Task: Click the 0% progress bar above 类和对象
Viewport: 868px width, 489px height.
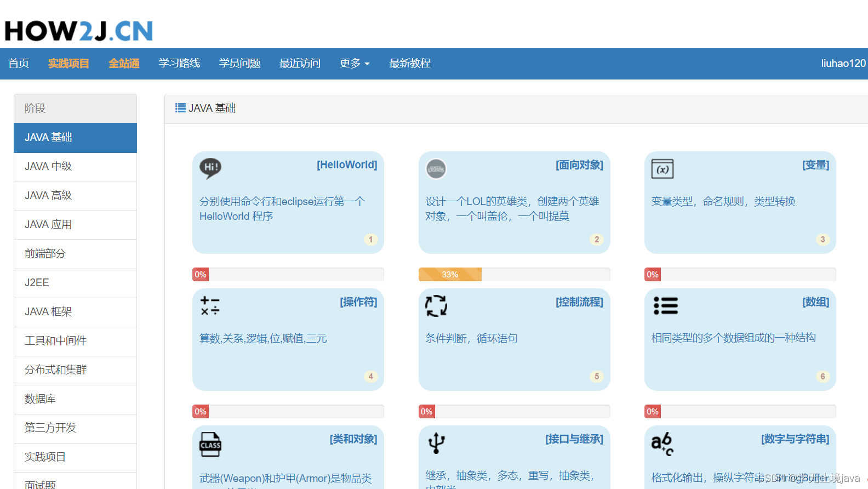Action: (288, 412)
